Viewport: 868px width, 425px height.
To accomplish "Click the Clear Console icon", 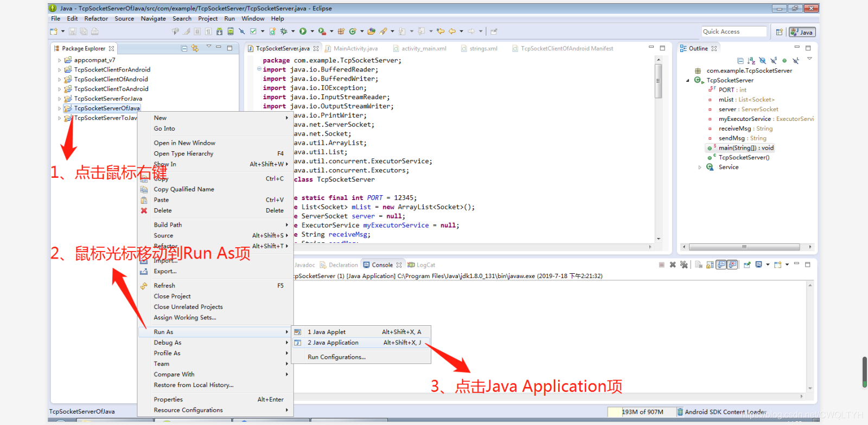I will (699, 265).
